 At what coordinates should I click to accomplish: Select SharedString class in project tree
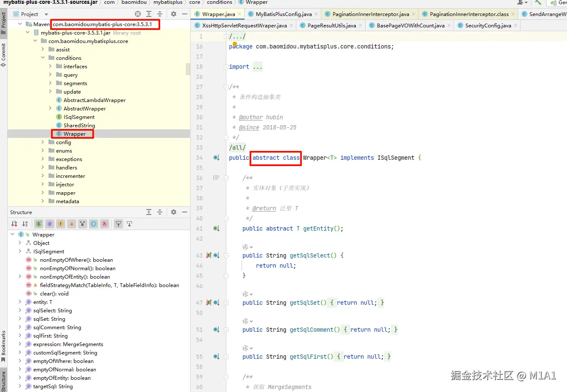click(79, 126)
